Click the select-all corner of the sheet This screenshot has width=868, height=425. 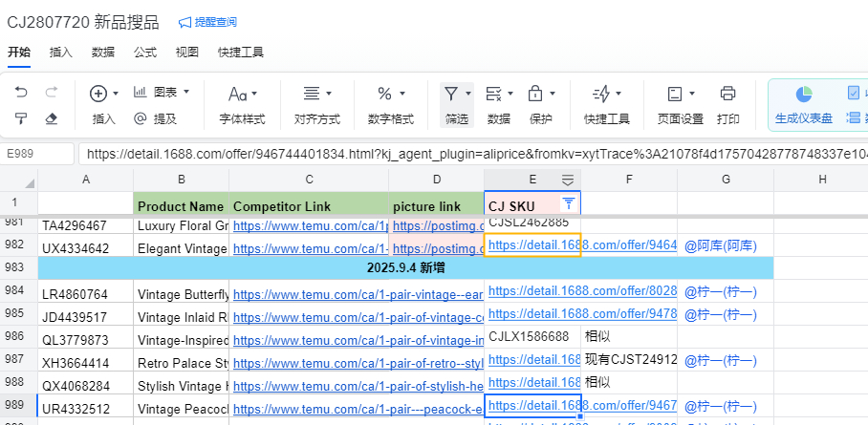tap(19, 180)
